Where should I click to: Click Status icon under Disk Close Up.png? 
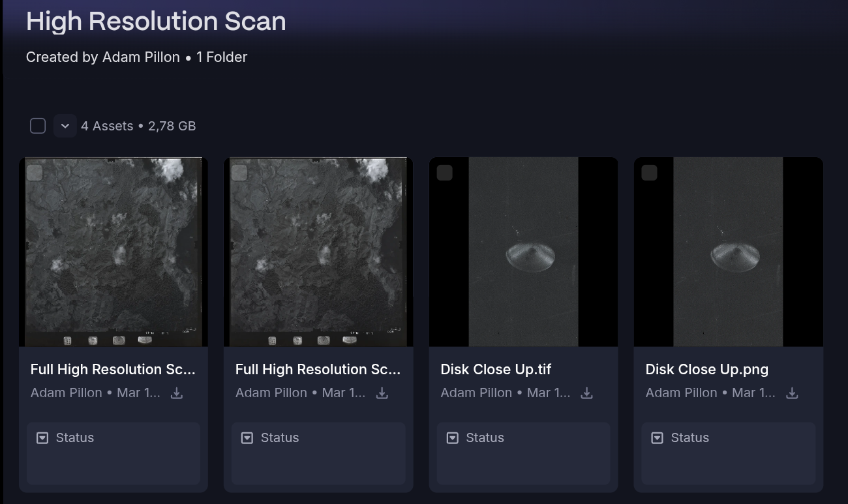point(658,438)
